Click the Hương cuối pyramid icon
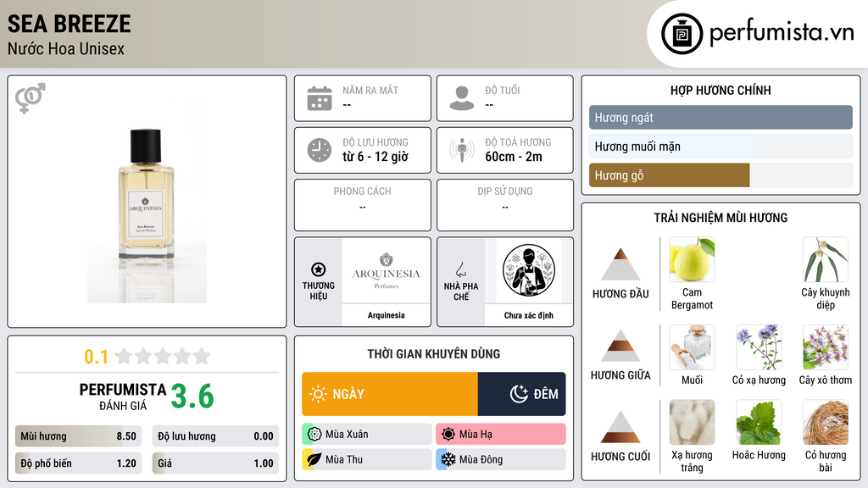Image resolution: width=868 pixels, height=488 pixels. [x=620, y=427]
